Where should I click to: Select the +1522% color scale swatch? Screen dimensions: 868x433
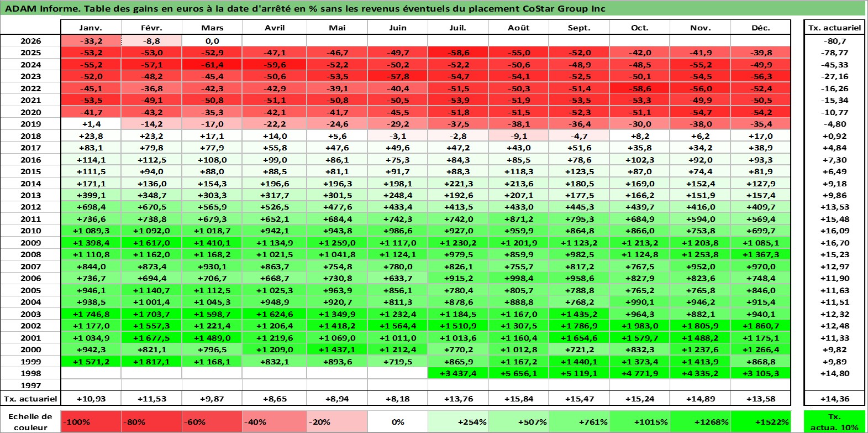(x=760, y=422)
